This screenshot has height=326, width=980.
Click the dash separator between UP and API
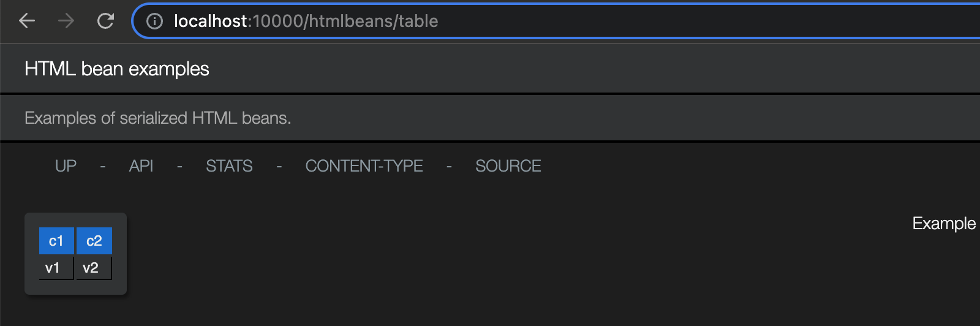103,167
